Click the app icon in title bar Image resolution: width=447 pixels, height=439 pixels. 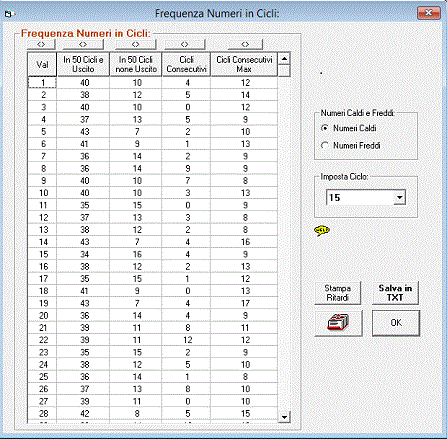pyautogui.click(x=8, y=14)
